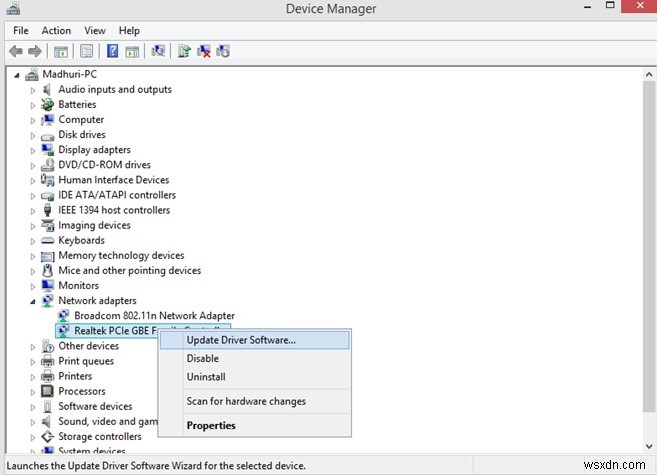Choose Update Driver Software... from context menu
657x475 pixels.
[254, 340]
